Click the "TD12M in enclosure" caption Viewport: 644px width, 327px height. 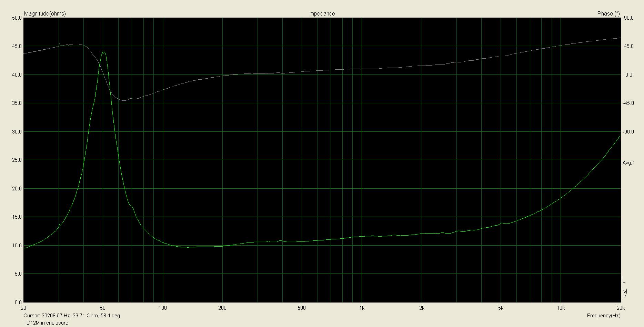(x=46, y=323)
